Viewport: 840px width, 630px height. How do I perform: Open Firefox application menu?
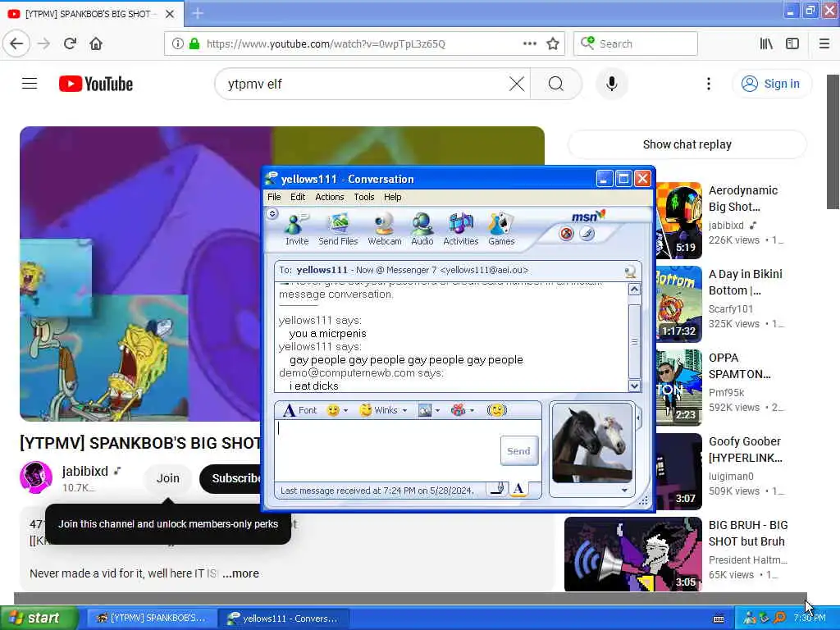point(824,44)
